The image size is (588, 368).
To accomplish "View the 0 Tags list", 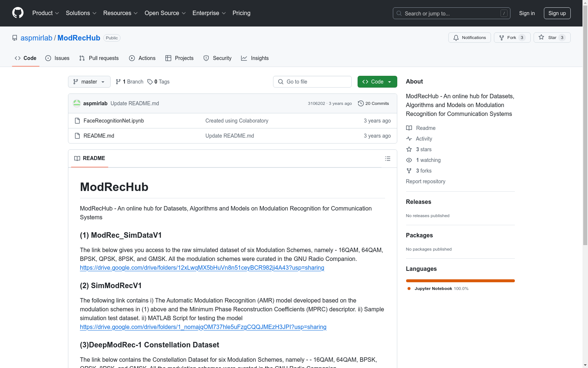I will pos(158,82).
